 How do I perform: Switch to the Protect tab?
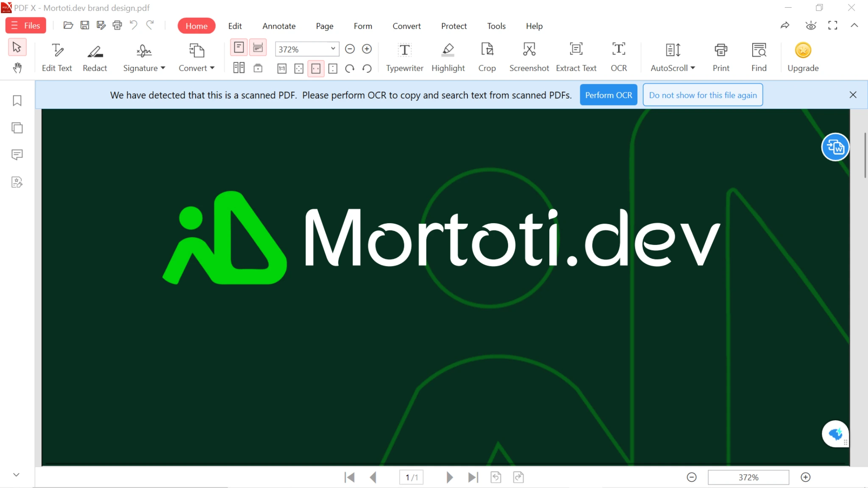(x=454, y=26)
